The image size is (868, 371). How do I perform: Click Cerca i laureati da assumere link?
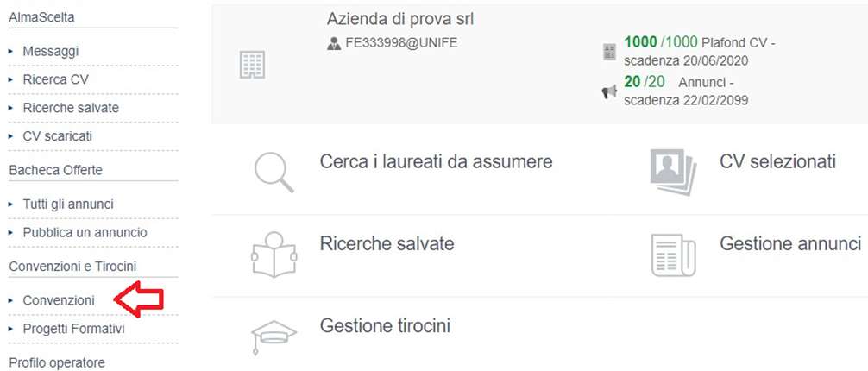[x=437, y=161]
